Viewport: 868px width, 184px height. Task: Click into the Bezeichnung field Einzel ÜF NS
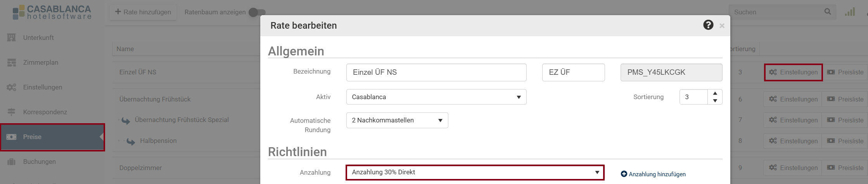point(436,72)
